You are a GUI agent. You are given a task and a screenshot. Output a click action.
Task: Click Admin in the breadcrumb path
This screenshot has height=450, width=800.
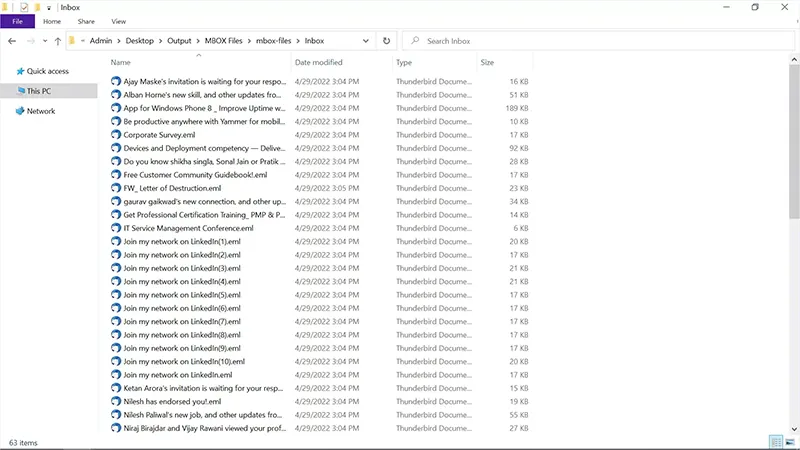101,41
